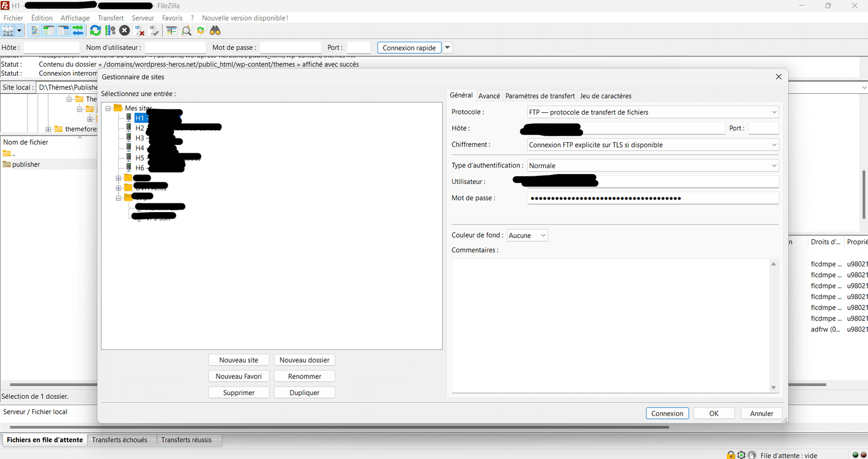The height and width of the screenshot is (459, 868).
Task: Click the Mot de passe field
Action: 653,198
